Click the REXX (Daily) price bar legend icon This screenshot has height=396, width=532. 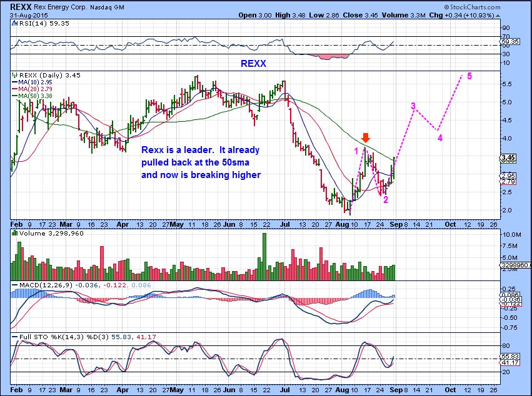click(14, 75)
